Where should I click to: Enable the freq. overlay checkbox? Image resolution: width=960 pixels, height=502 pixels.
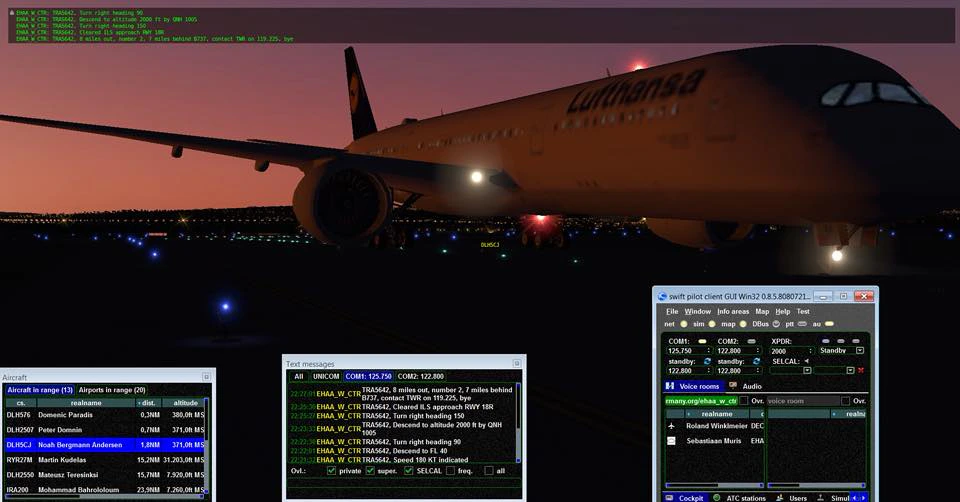pos(450,470)
